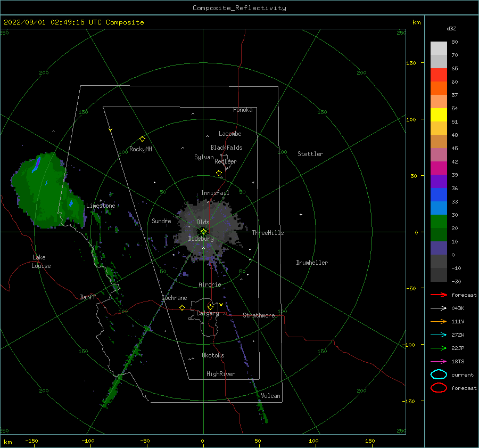479x448 pixels.
Task: Click the Banff label
Action: (88, 297)
